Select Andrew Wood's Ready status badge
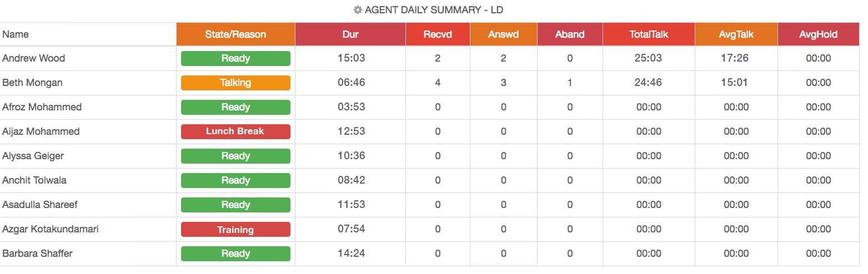This screenshot has height=274, width=868. tap(235, 58)
